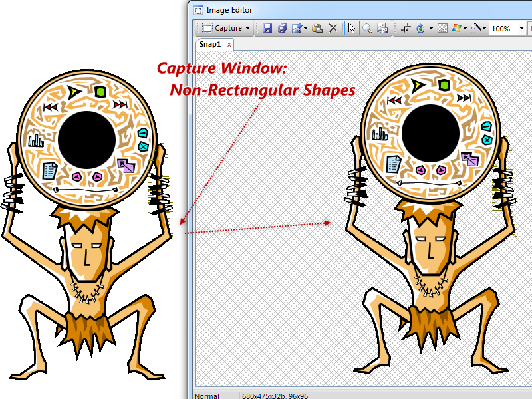Screen dimensions: 532x399
Task: Click the Image Editor title bar icon
Action: pos(198,10)
